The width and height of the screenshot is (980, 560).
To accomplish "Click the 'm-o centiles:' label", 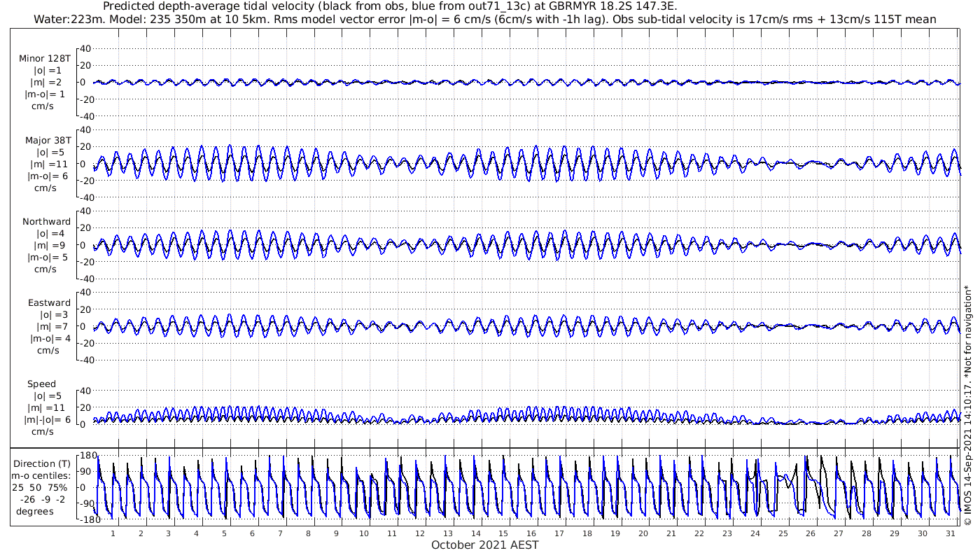I will click(41, 475).
